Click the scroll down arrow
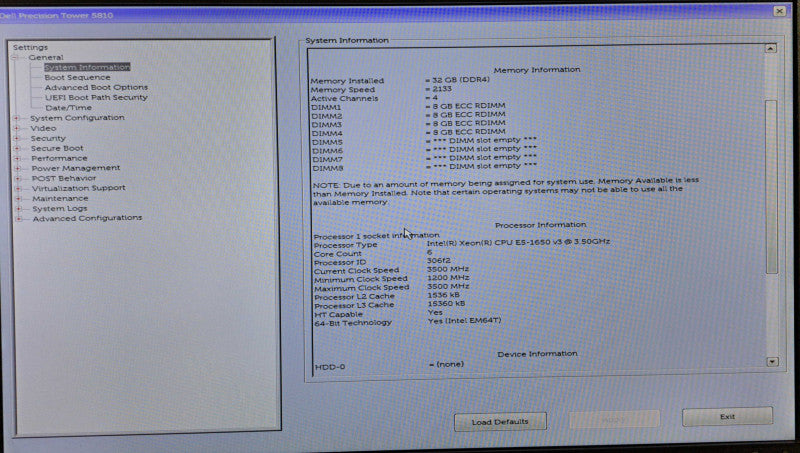This screenshot has height=453, width=800. [772, 362]
